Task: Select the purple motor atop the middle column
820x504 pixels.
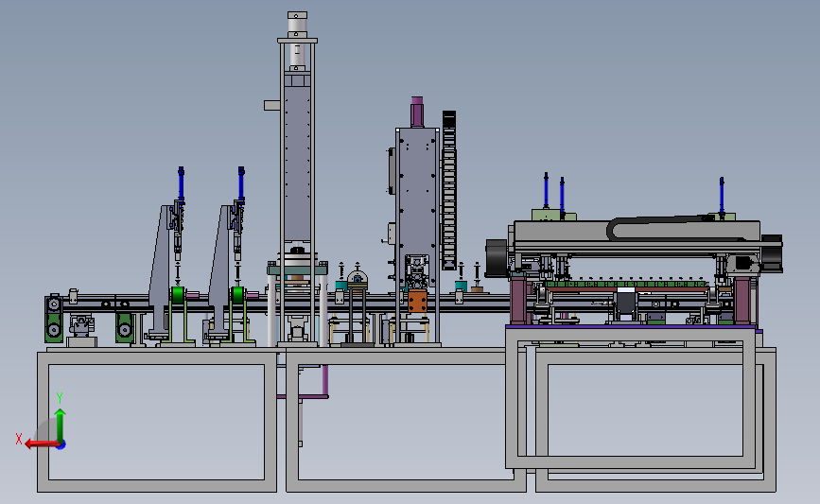Action: click(x=417, y=112)
